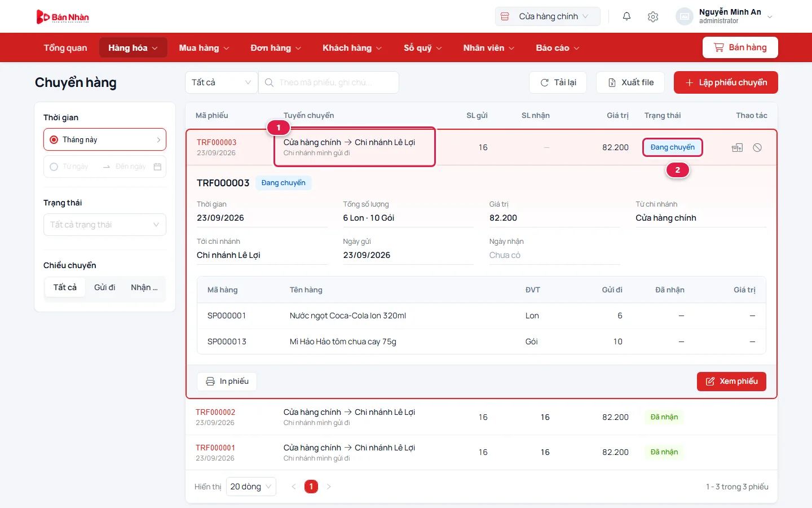Open the Tất cả trạng thái dropdown

click(105, 225)
